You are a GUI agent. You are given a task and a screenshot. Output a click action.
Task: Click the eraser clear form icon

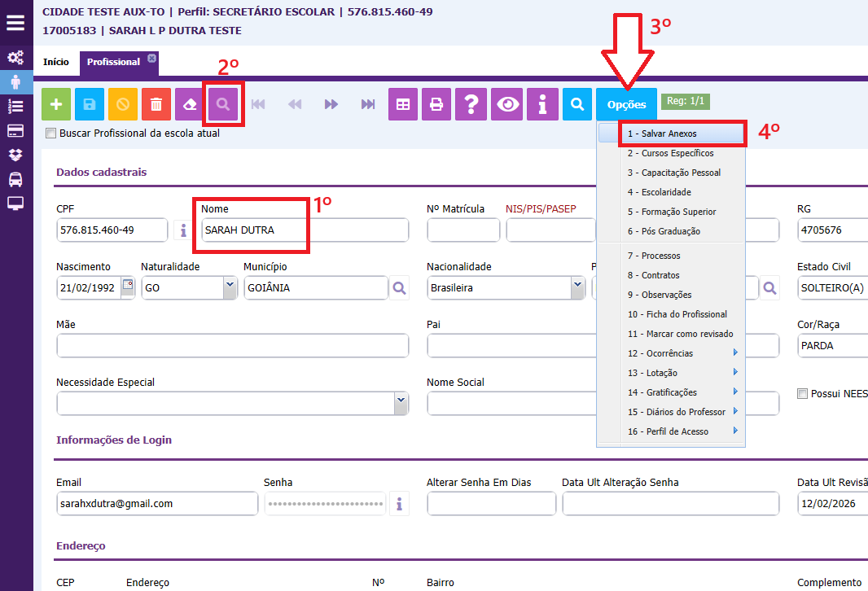coord(190,104)
